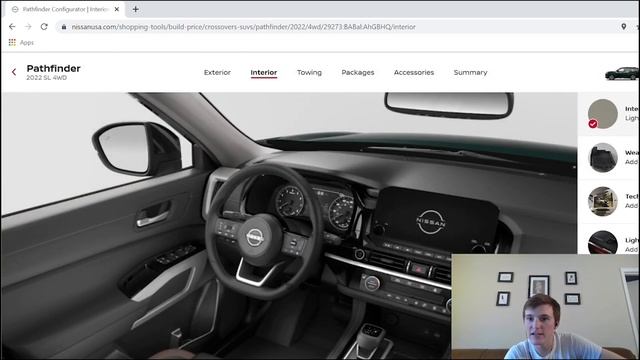Image resolution: width=640 pixels, height=360 pixels.
Task: Click the browser forward arrow
Action: pyautogui.click(x=28, y=27)
